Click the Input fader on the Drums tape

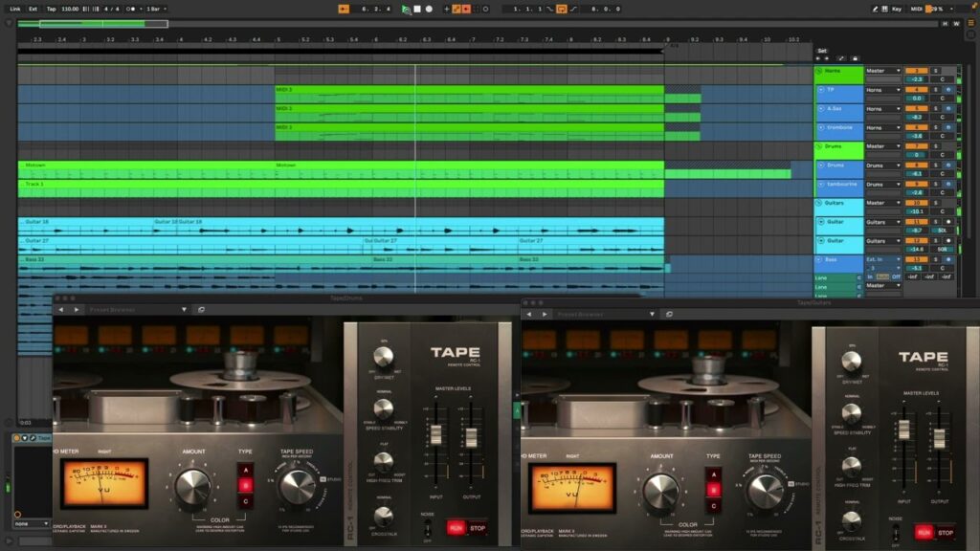pos(435,434)
